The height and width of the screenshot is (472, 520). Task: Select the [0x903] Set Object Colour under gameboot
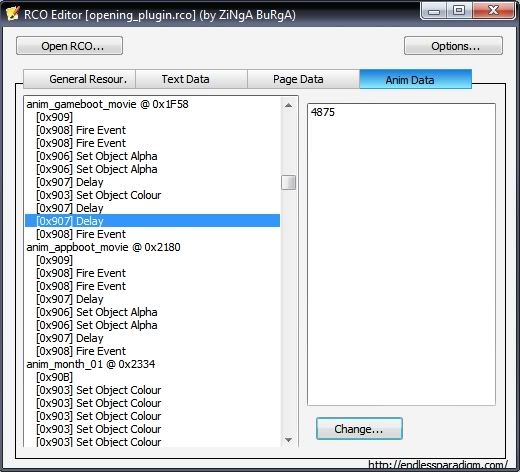99,195
